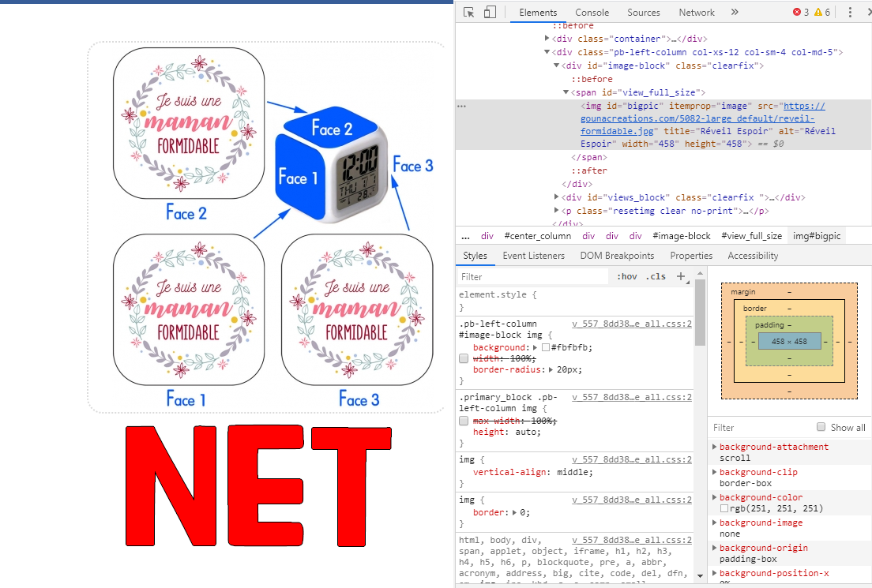Collapse the pb-left-column div node

547,52
